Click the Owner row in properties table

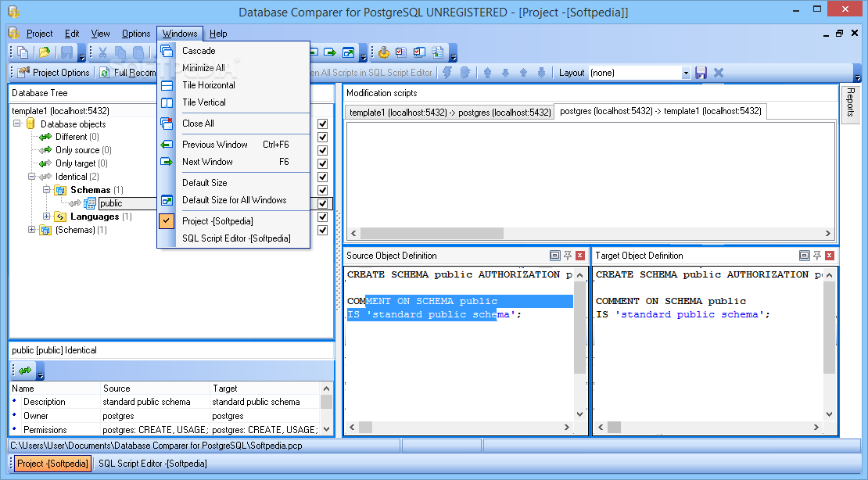click(165, 416)
